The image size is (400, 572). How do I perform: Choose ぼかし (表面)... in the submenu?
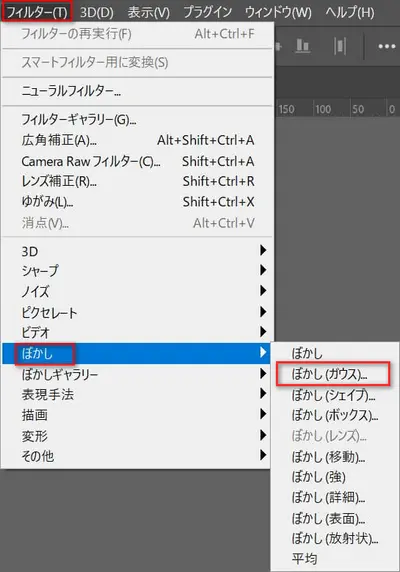click(335, 518)
